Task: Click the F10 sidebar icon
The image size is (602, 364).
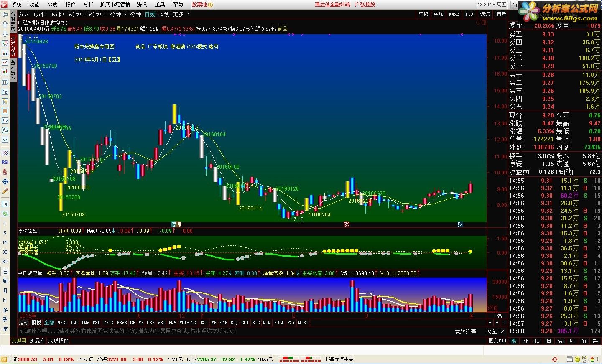Action: (x=5, y=92)
